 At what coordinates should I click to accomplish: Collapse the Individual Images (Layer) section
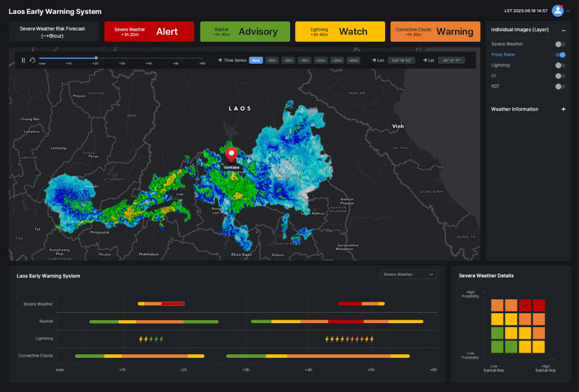pyautogui.click(x=563, y=30)
